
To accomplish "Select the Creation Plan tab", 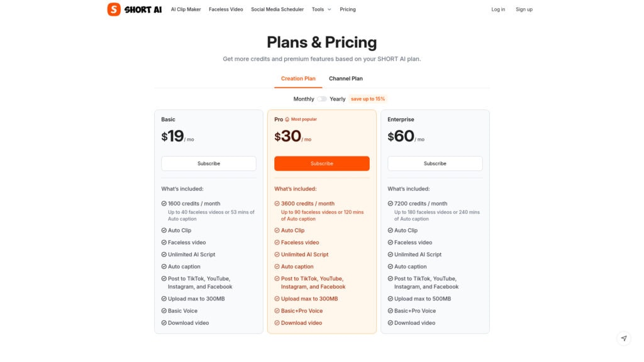I will click(x=298, y=79).
